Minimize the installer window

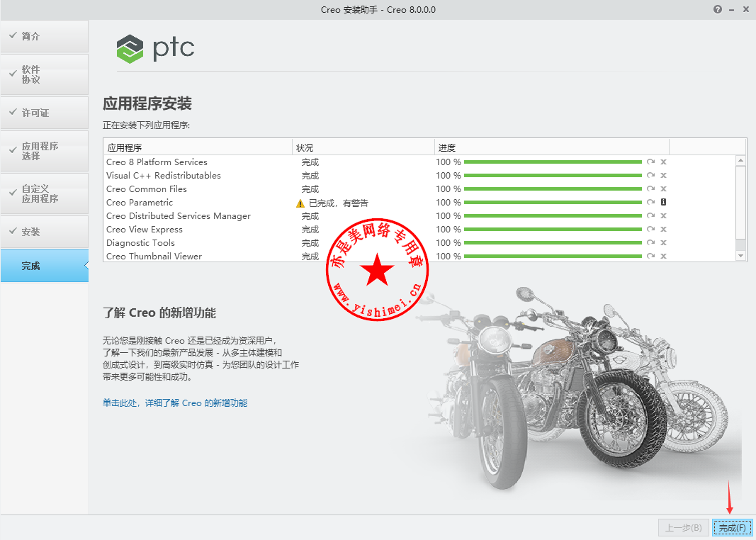[732, 10]
